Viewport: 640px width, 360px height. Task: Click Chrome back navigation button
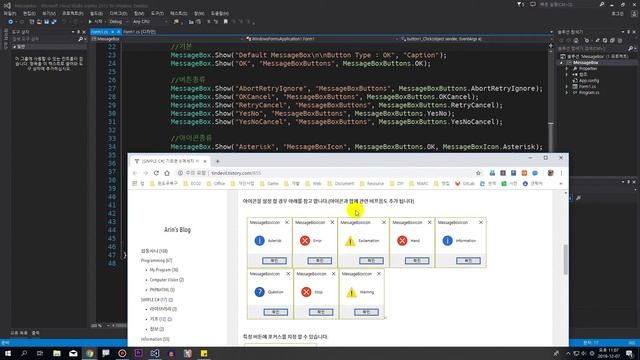click(135, 173)
